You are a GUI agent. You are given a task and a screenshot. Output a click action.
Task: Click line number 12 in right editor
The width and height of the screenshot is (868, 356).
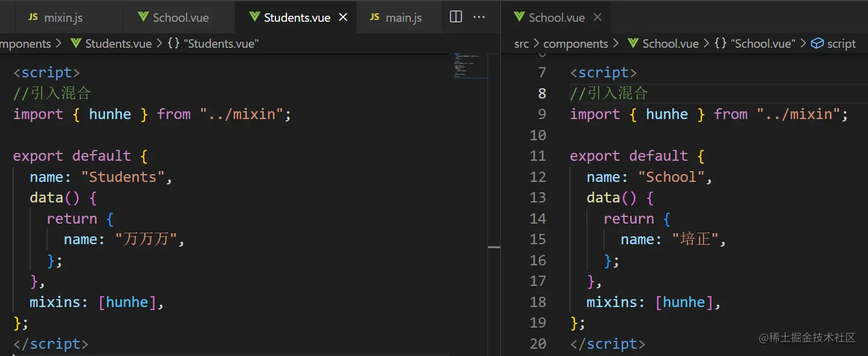pos(538,177)
